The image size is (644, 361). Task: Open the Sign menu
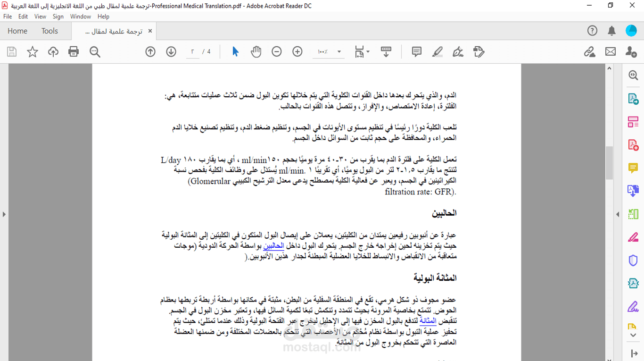58,17
